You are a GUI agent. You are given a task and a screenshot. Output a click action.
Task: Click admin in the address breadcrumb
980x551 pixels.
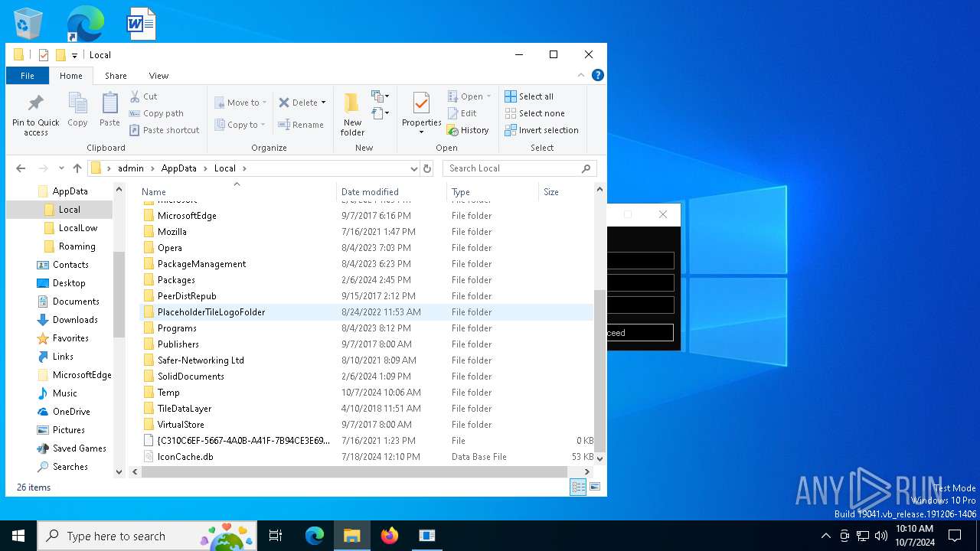click(130, 168)
